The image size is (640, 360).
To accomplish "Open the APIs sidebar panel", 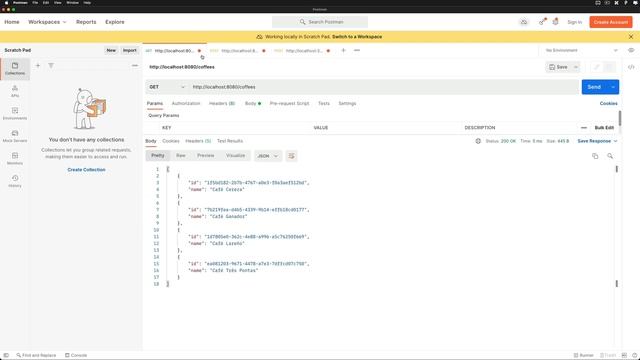I will 15,91.
